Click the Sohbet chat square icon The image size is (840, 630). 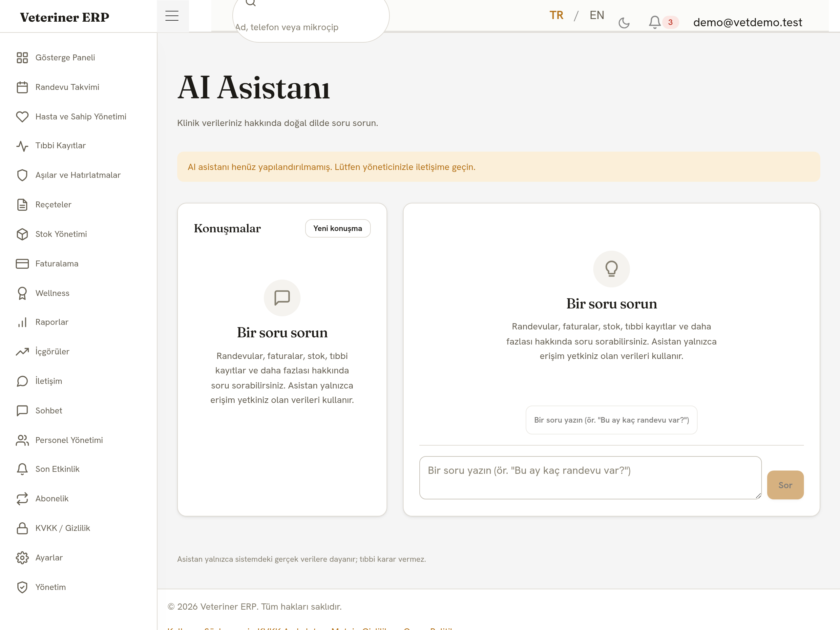[x=22, y=410]
